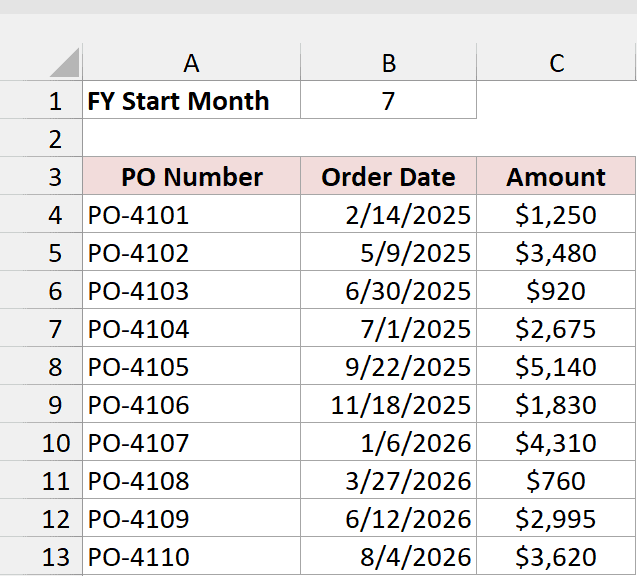
Task: Click order date 6/12/2026
Action: pos(388,518)
